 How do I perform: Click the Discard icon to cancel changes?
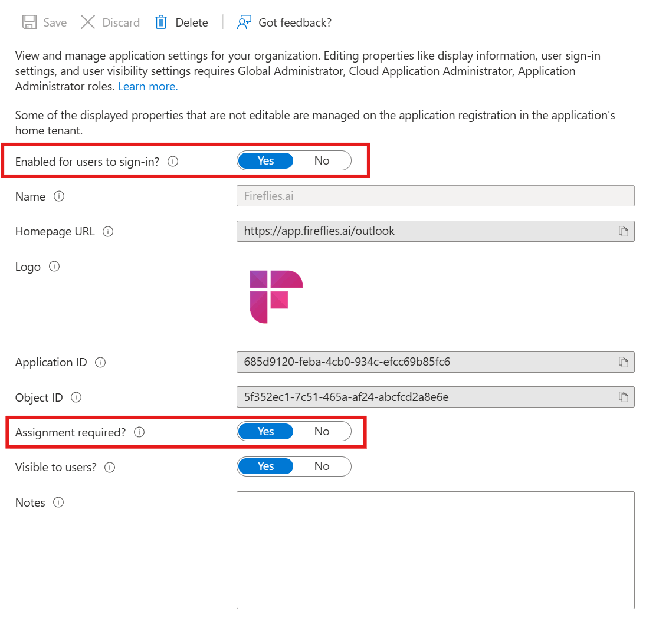tap(87, 22)
